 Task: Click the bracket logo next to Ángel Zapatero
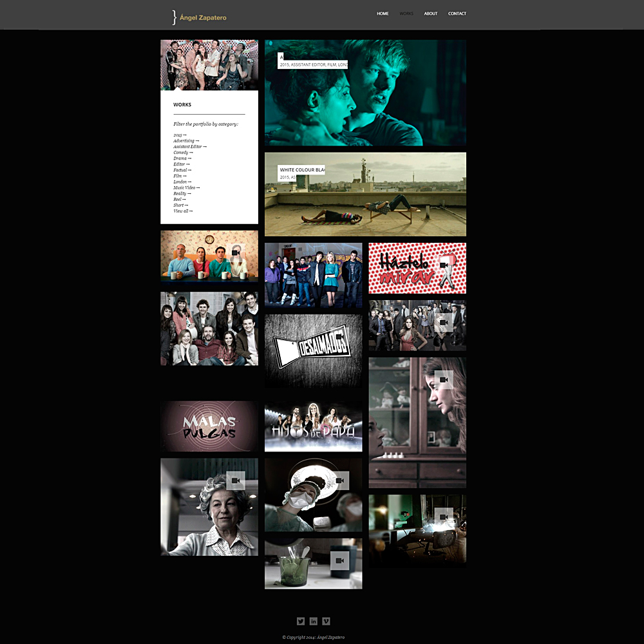click(x=173, y=16)
